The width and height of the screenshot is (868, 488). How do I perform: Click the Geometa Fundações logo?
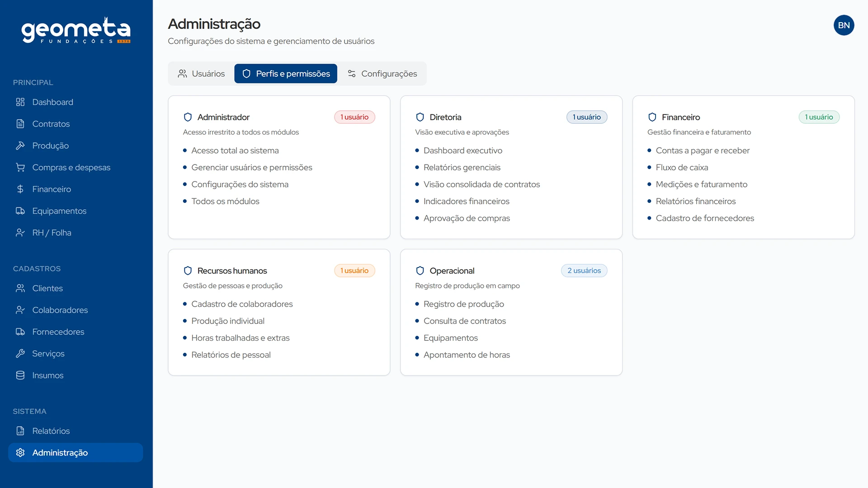pyautogui.click(x=76, y=31)
